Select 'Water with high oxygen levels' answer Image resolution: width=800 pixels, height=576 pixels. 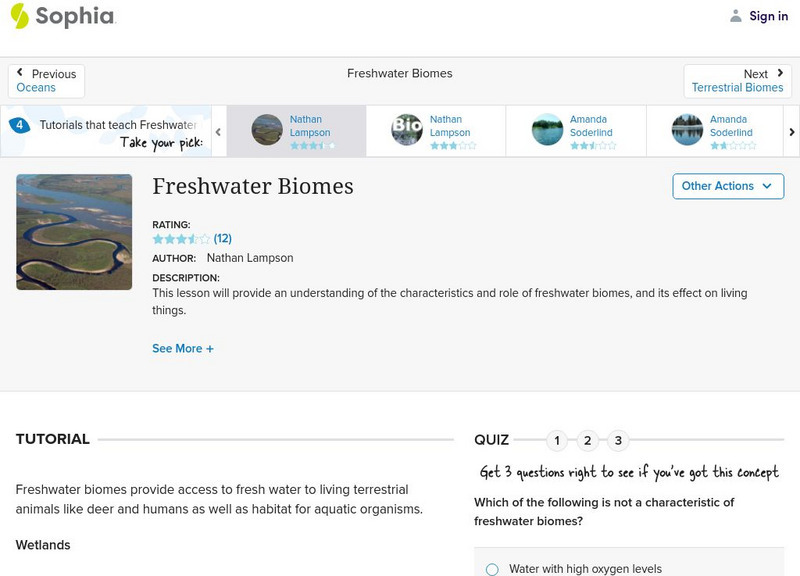(492, 569)
